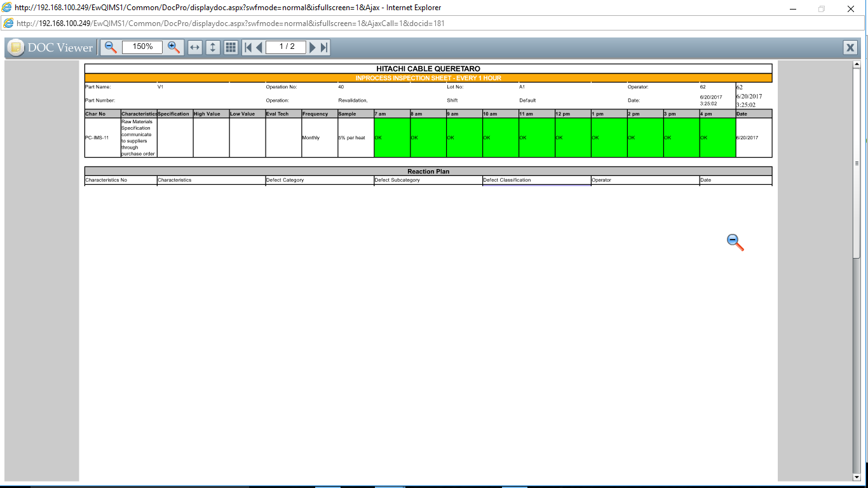Click the Lot No: label
The image size is (868, 488).
click(456, 87)
